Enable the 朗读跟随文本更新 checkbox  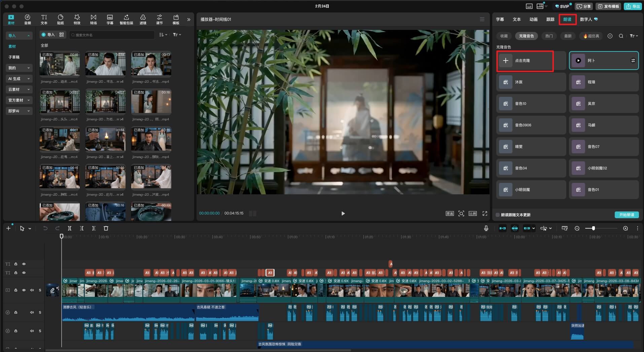(498, 215)
